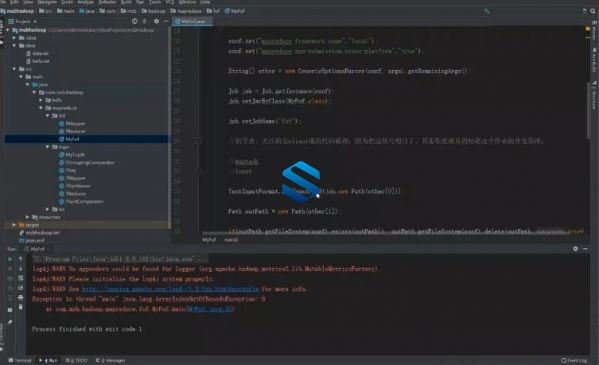Click main() in editor bottom breadcrumb
This screenshot has width=599, height=365.
(x=231, y=240)
